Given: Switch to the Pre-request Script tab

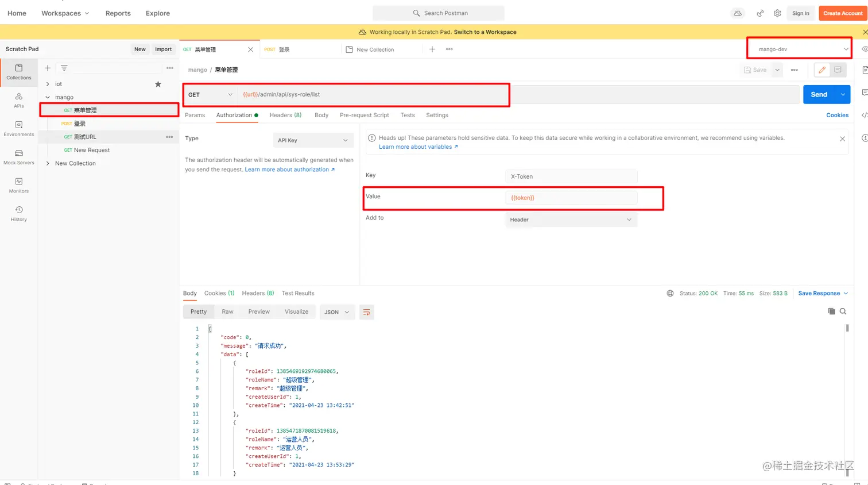Looking at the screenshot, I should pos(364,115).
